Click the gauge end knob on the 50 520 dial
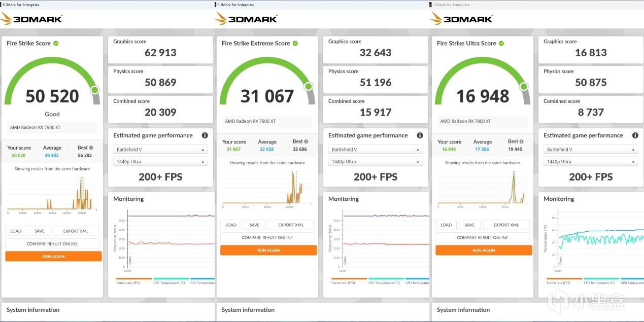644x322 pixels. pyautogui.click(x=94, y=90)
